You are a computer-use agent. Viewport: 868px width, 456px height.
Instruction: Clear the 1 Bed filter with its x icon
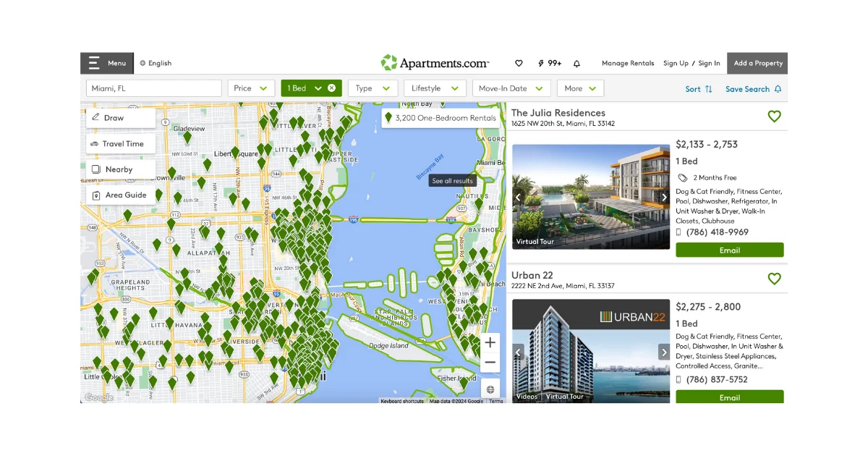[x=331, y=88]
